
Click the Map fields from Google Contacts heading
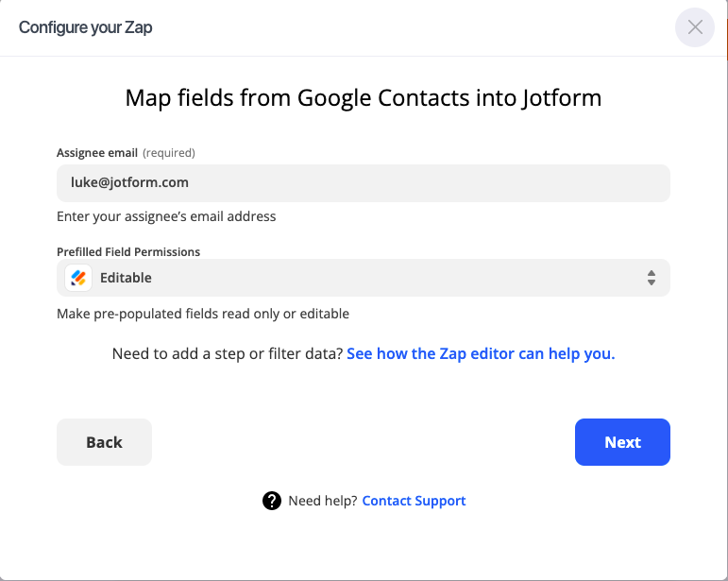click(x=364, y=98)
